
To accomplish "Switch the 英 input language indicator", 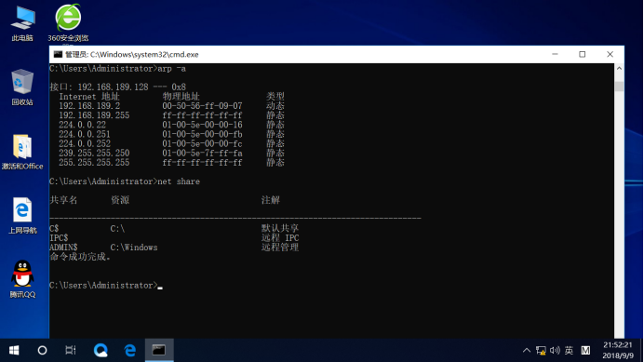I will (569, 351).
